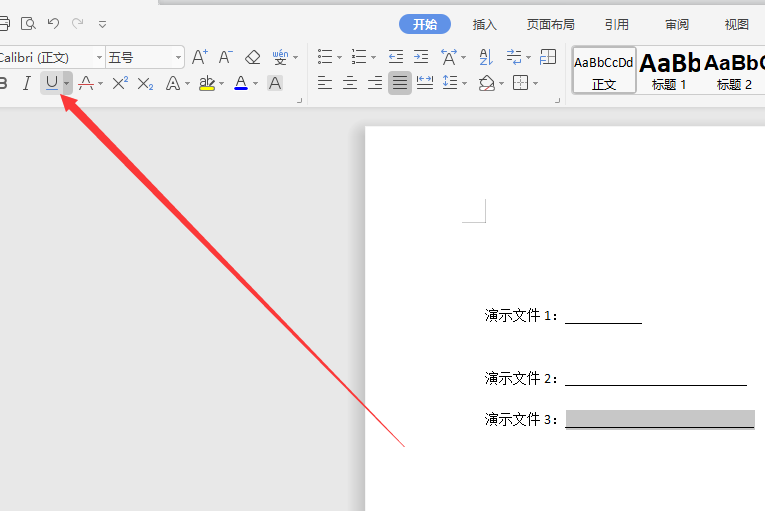Open the 页面布局 tab

click(550, 24)
